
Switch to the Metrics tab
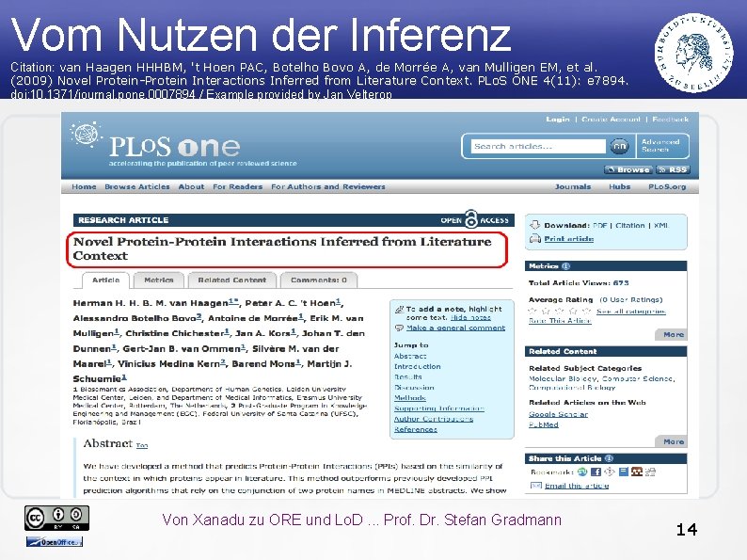tap(159, 280)
